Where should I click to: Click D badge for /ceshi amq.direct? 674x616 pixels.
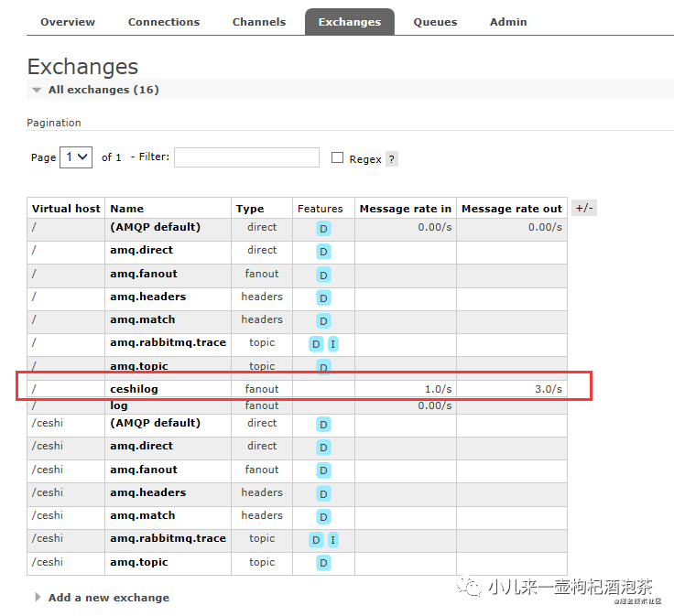point(323,448)
